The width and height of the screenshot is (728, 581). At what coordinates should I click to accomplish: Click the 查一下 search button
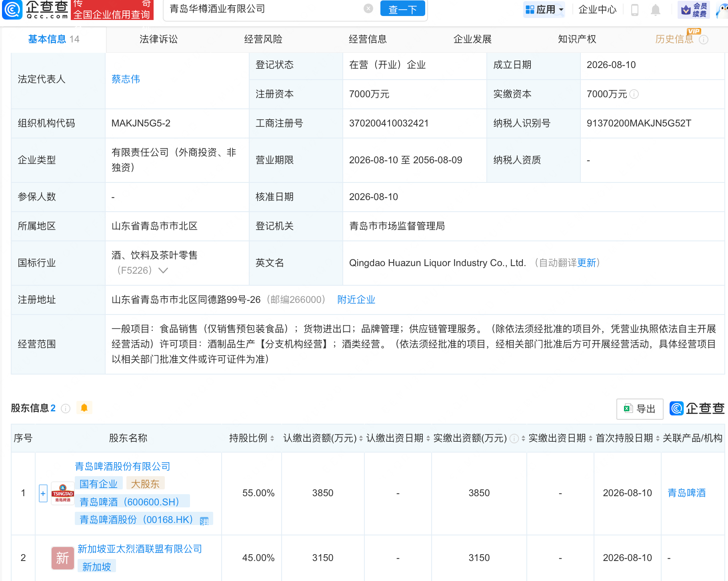pos(403,9)
